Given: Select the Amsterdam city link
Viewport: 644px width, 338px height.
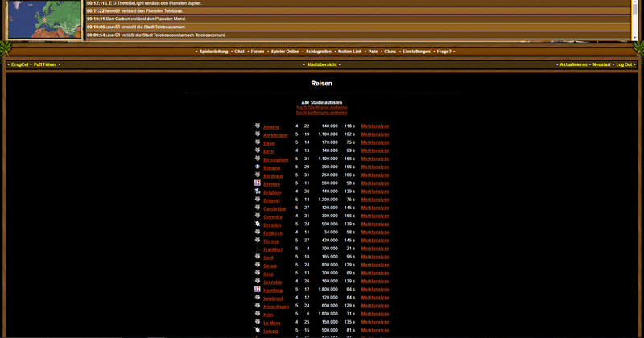Looking at the screenshot, I should pos(275,135).
